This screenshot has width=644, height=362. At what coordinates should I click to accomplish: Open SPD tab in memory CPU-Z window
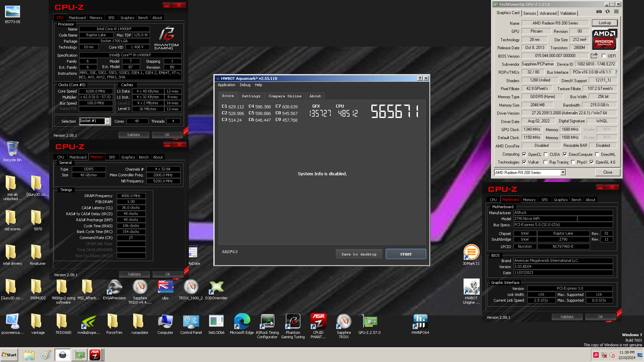point(112,157)
